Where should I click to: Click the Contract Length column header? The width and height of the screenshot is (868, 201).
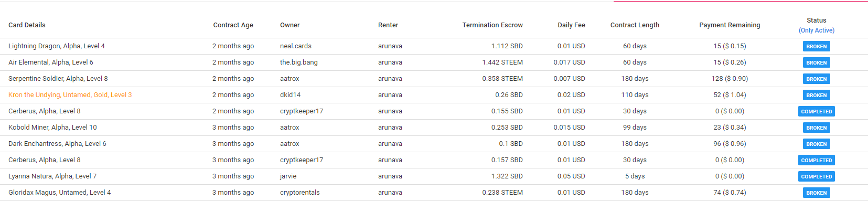pyautogui.click(x=635, y=25)
